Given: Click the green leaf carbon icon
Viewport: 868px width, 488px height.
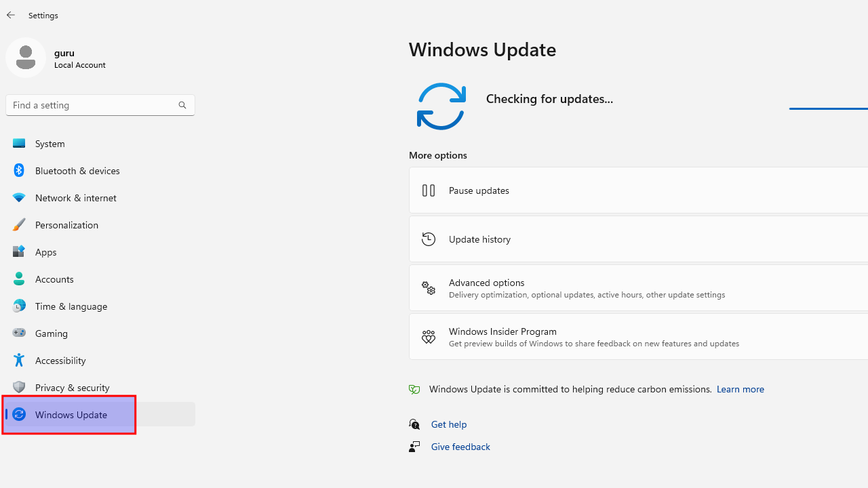Looking at the screenshot, I should tap(414, 390).
